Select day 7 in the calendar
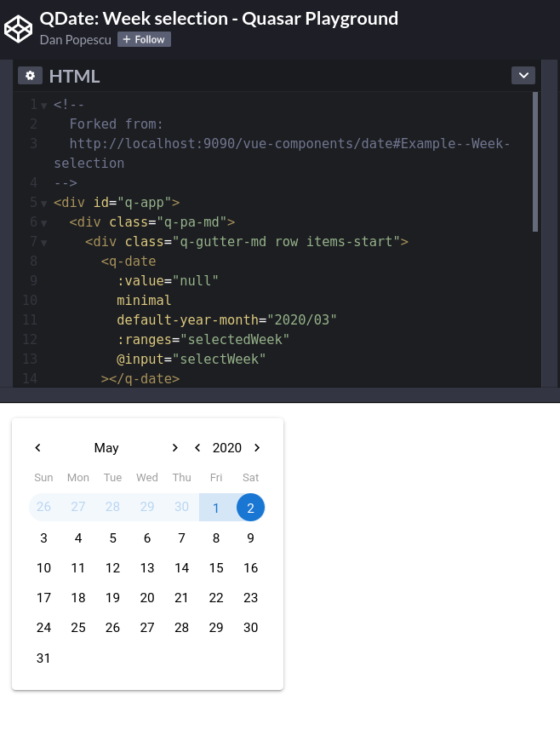This screenshot has width=560, height=730. coord(181,538)
